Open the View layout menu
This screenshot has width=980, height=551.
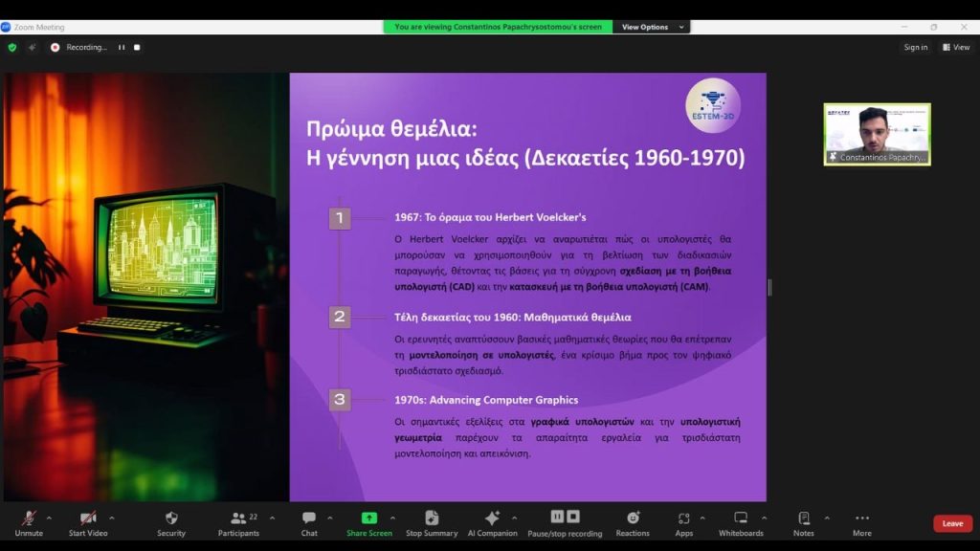(x=956, y=48)
